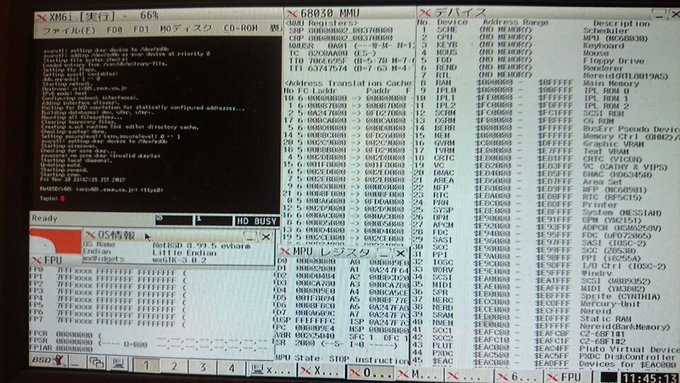
Task: Open the MOディスク menu in XM6i
Action: [x=186, y=29]
